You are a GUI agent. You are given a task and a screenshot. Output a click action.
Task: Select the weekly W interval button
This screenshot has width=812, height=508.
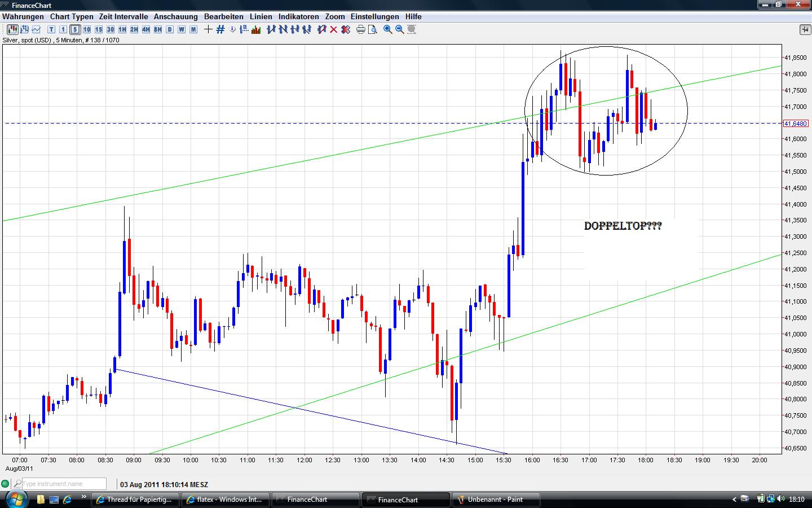(182, 29)
